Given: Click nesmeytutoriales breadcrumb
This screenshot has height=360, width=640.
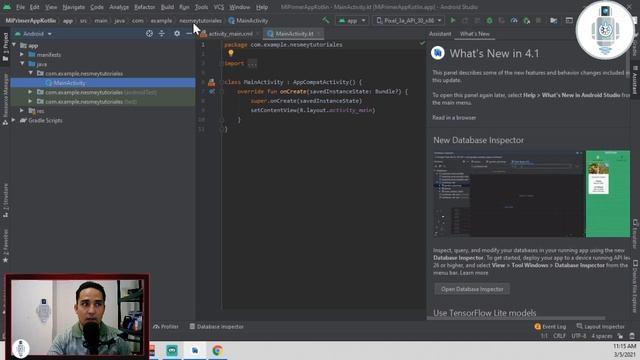Looking at the screenshot, I should coord(200,20).
